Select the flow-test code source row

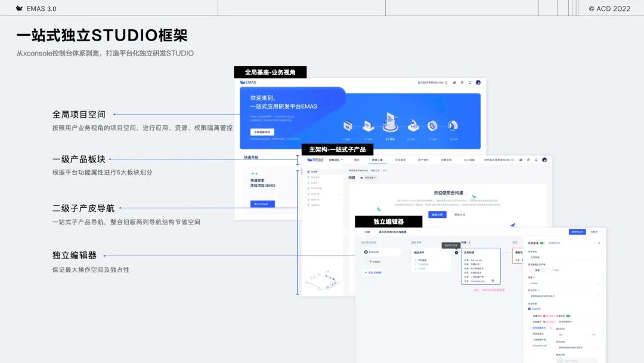point(380,252)
